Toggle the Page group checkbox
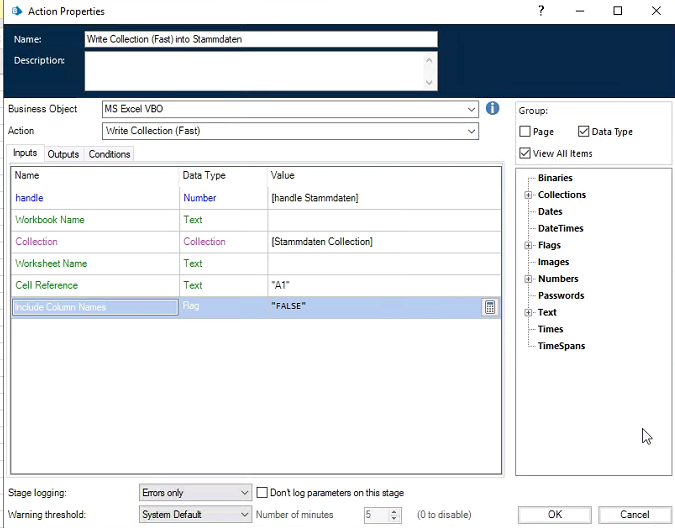675x528 pixels. pyautogui.click(x=526, y=132)
